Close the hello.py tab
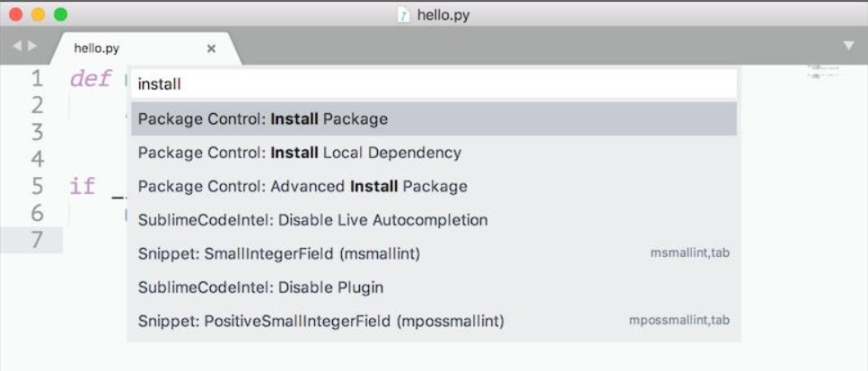868x371 pixels. 211,49
